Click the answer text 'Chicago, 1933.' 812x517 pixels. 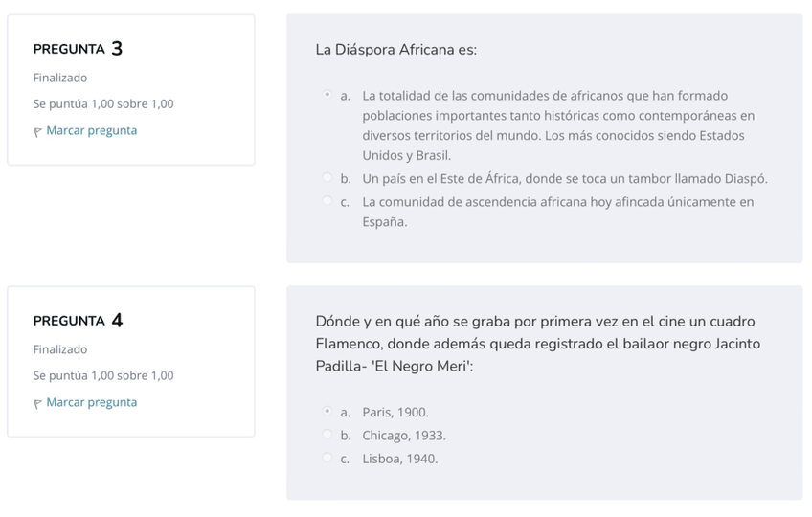point(403,436)
